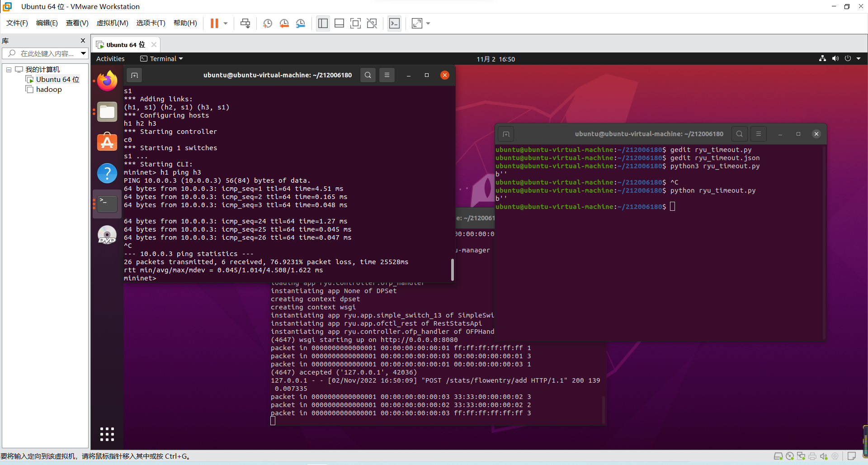Open Ubuntu Software from the dock

pyautogui.click(x=107, y=142)
